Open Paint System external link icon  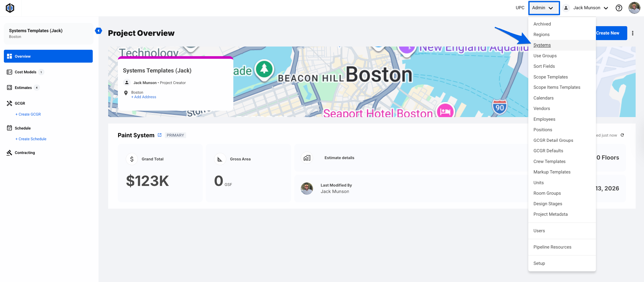[x=159, y=135]
